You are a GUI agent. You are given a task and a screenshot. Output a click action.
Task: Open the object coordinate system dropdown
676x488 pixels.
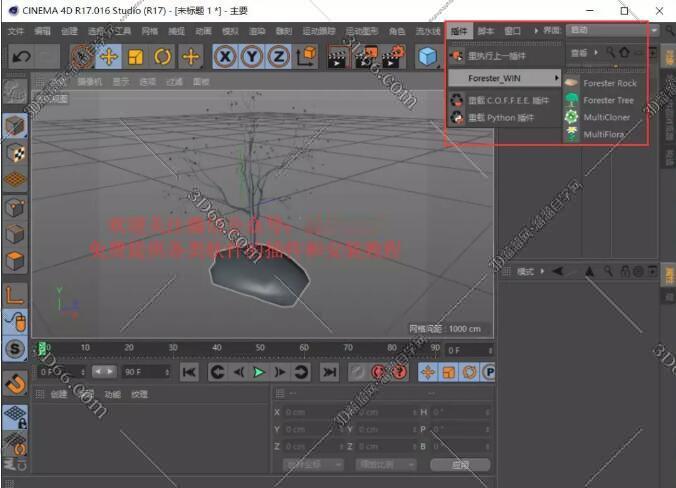[x=313, y=465]
